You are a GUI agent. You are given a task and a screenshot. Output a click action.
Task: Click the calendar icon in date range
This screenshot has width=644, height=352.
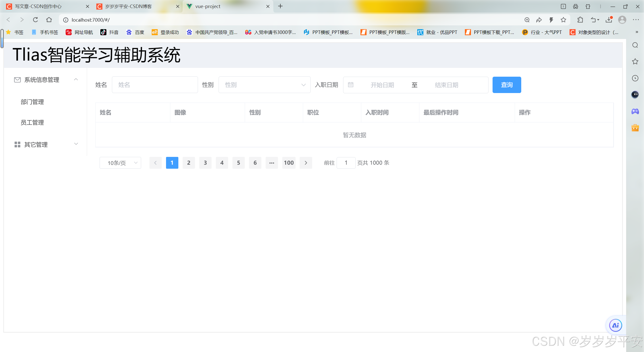(351, 85)
